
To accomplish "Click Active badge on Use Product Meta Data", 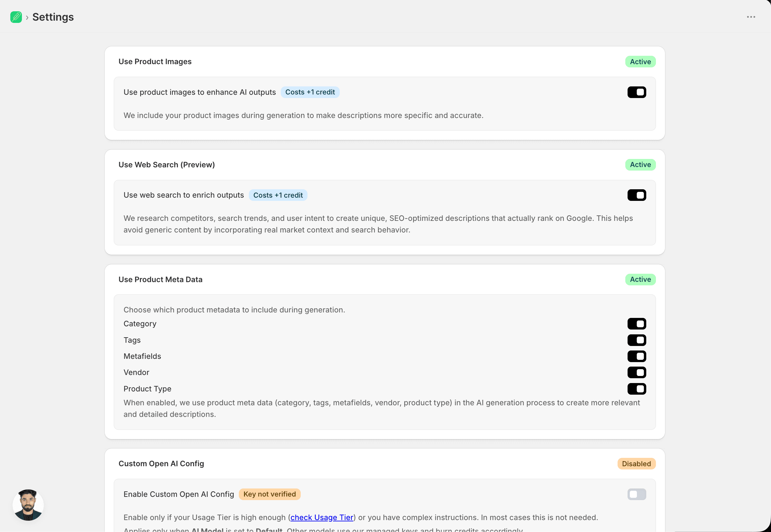I will [640, 279].
